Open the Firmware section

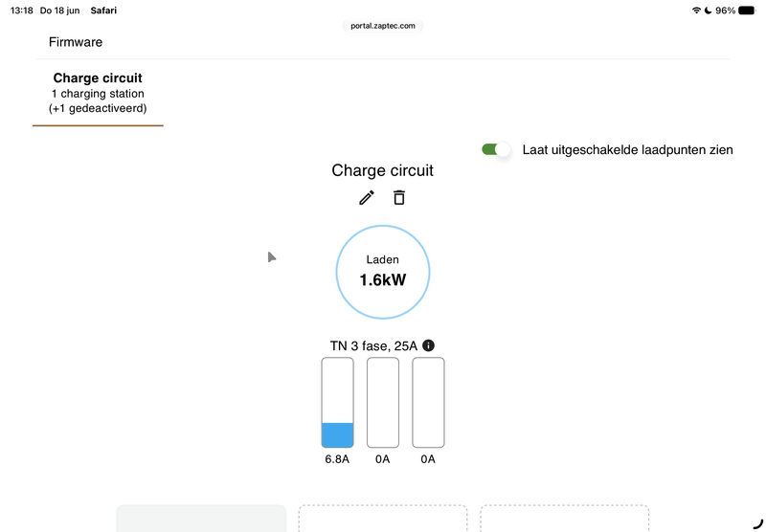(76, 42)
